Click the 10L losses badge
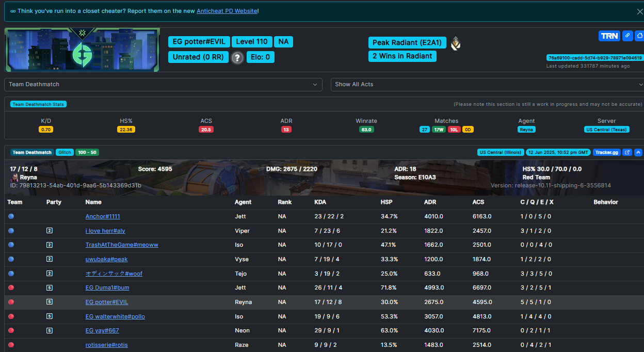Screen dimensions: 644x352 pyautogui.click(x=454, y=130)
